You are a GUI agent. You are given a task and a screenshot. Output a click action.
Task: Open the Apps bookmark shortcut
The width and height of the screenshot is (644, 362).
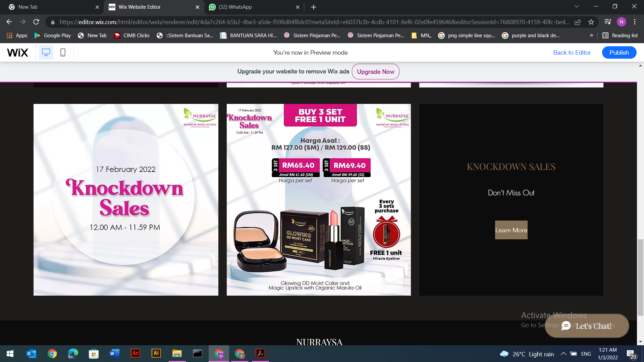(x=17, y=35)
